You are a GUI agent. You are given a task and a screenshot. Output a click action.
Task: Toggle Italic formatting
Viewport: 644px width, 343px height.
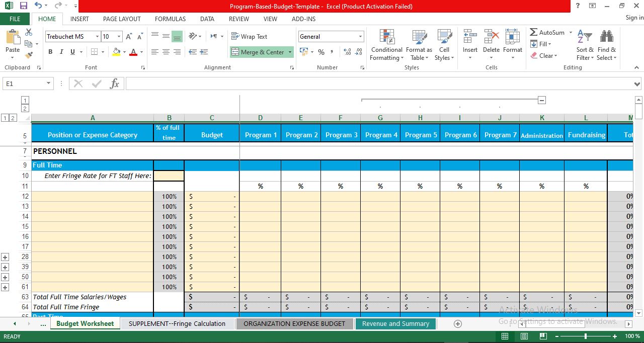[61, 52]
